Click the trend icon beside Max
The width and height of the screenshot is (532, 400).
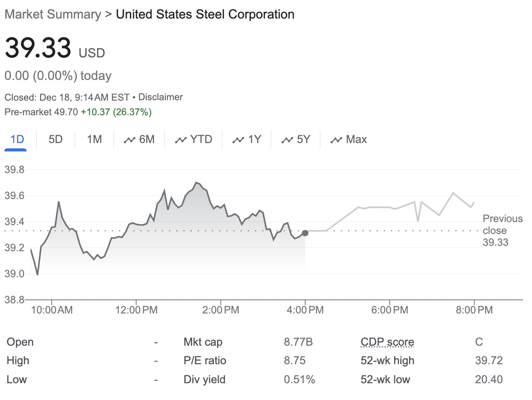[x=336, y=140]
